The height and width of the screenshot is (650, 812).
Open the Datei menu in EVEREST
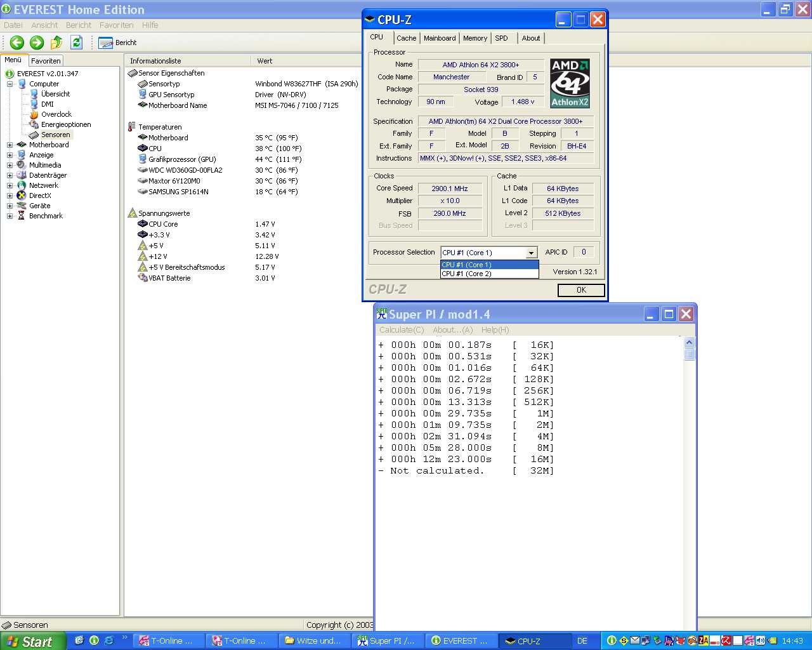click(x=13, y=25)
